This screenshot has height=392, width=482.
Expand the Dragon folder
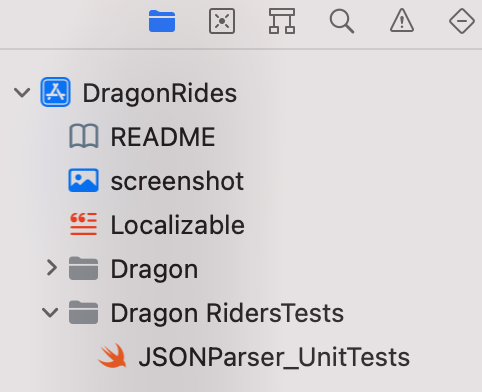(x=52, y=268)
